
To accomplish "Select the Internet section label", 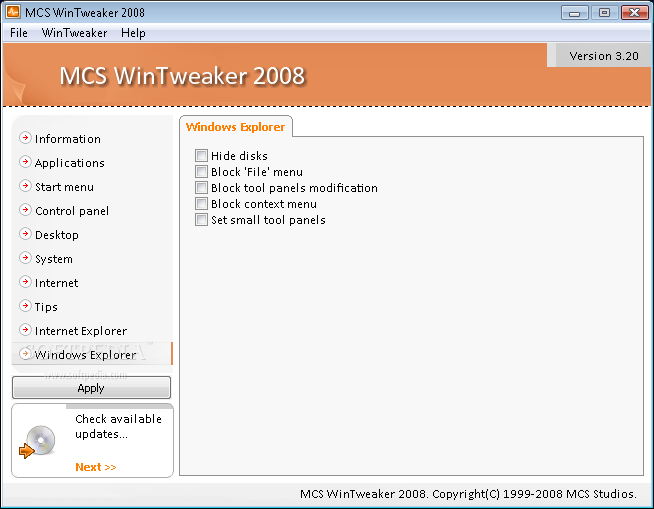I will [56, 283].
